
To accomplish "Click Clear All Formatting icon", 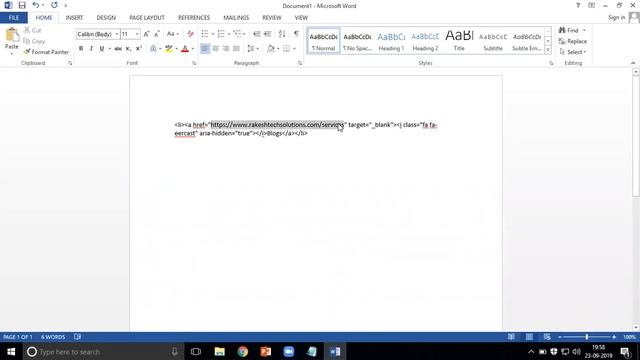I will click(190, 34).
